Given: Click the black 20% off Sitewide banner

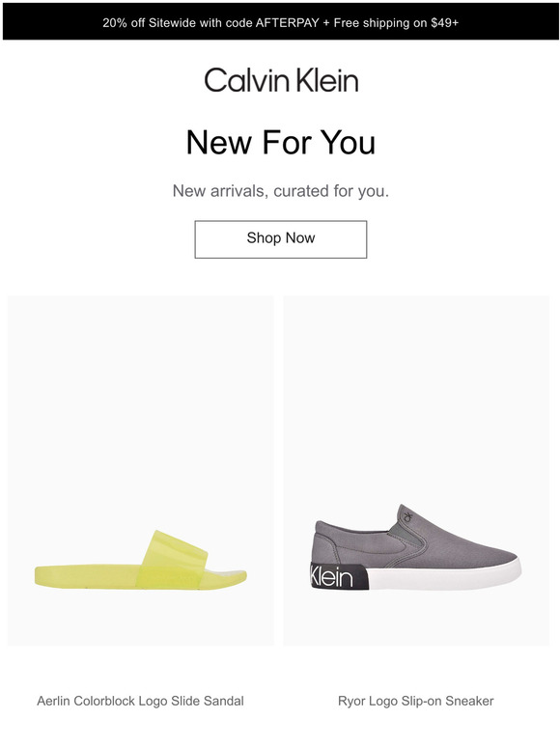Looking at the screenshot, I should [280, 22].
